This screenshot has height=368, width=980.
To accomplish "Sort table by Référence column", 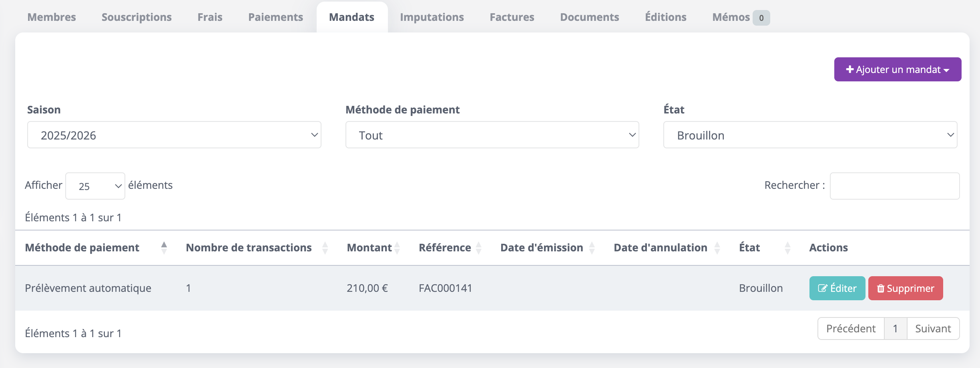I will coord(478,248).
